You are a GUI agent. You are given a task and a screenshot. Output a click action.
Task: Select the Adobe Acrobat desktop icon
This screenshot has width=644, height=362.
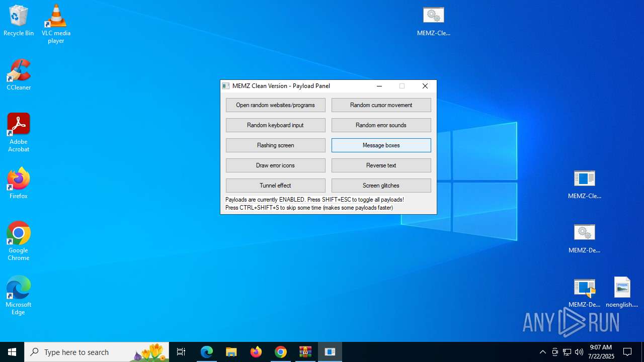tap(19, 133)
